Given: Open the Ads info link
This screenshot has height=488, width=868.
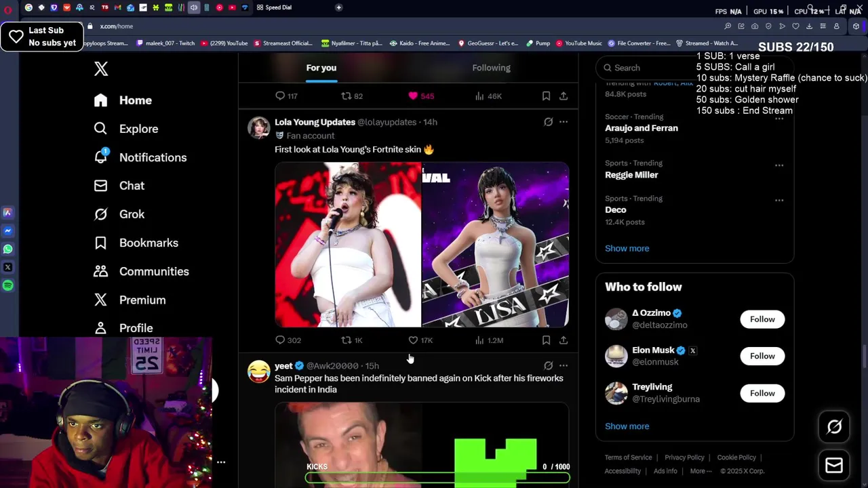Looking at the screenshot, I should [x=665, y=471].
